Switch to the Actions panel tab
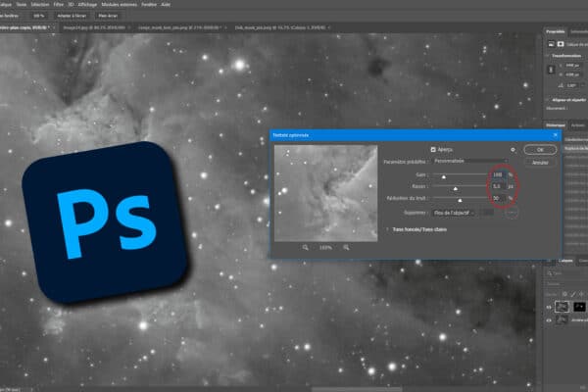Image resolution: width=588 pixels, height=392 pixels. pyautogui.click(x=577, y=125)
